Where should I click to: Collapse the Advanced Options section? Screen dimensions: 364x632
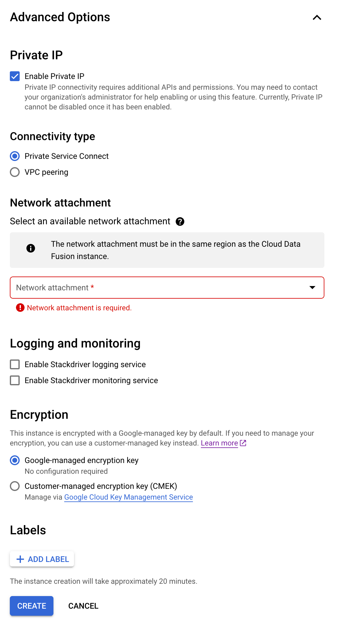pos(317,18)
